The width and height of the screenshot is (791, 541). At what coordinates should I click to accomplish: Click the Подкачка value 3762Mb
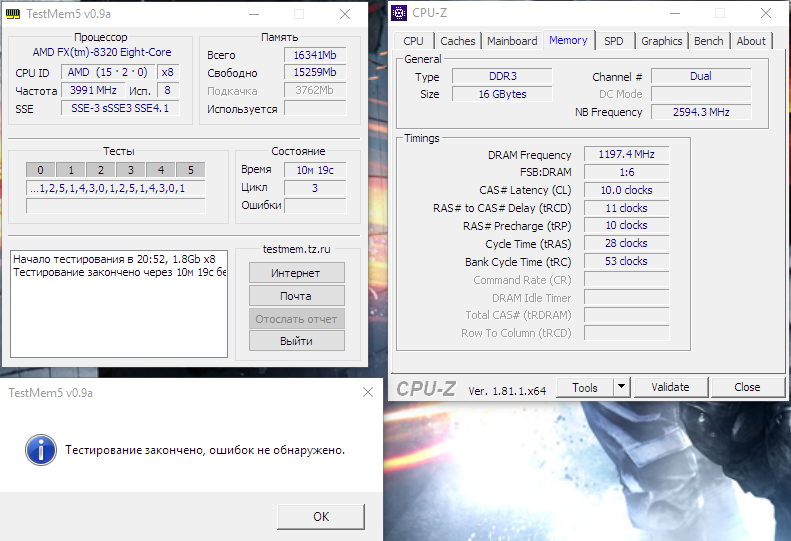315,90
